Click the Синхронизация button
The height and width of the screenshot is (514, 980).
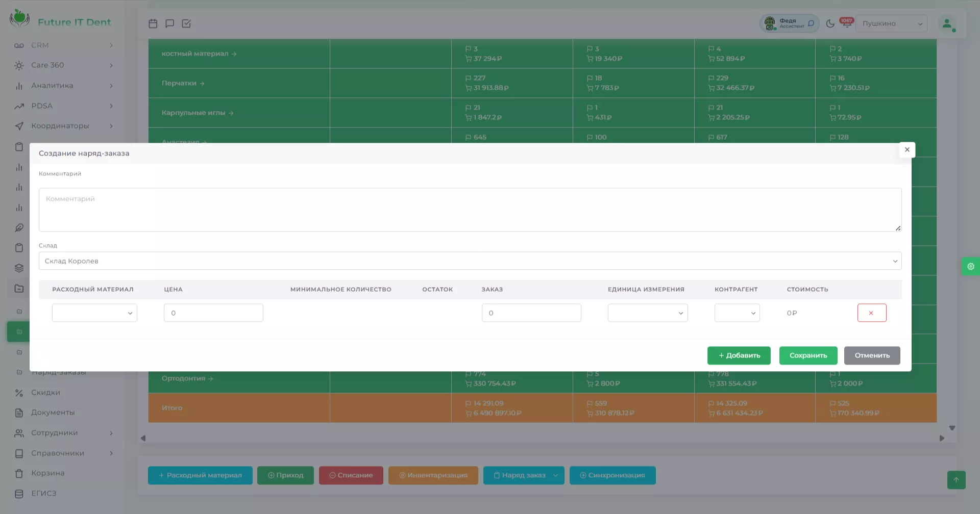point(612,475)
